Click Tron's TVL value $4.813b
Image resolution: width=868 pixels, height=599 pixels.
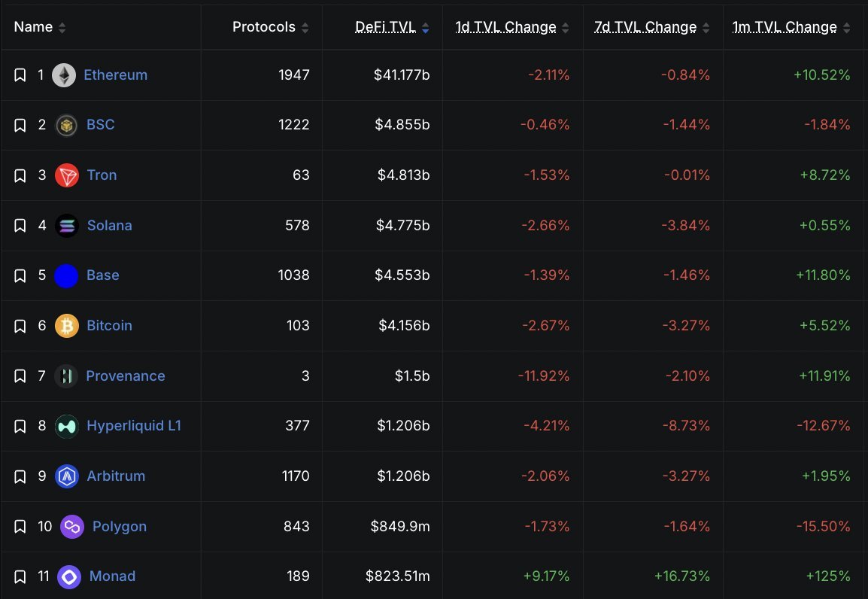(x=404, y=175)
